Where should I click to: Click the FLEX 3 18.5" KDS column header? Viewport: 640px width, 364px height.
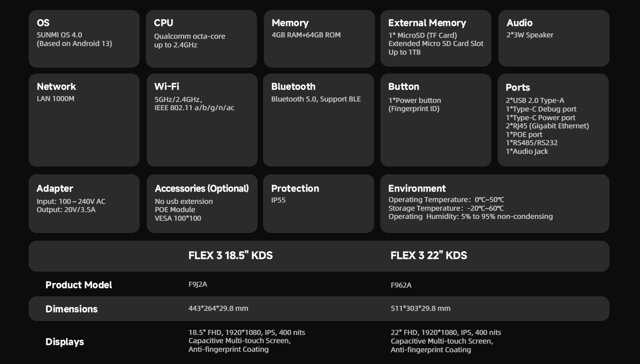click(230, 255)
